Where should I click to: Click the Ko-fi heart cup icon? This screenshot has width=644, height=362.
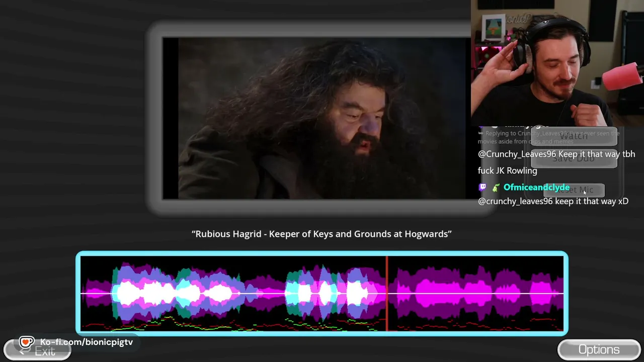point(27,342)
